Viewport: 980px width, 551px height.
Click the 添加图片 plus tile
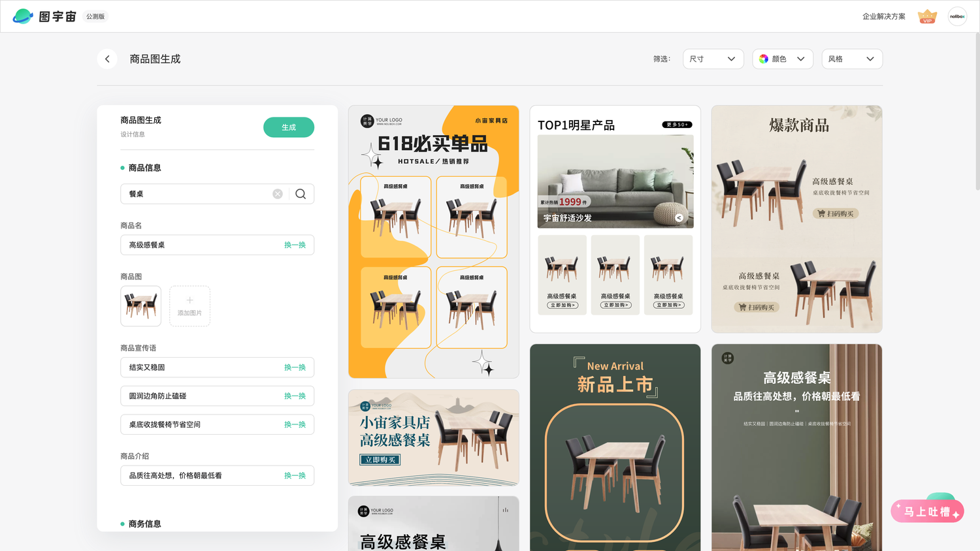pos(189,306)
